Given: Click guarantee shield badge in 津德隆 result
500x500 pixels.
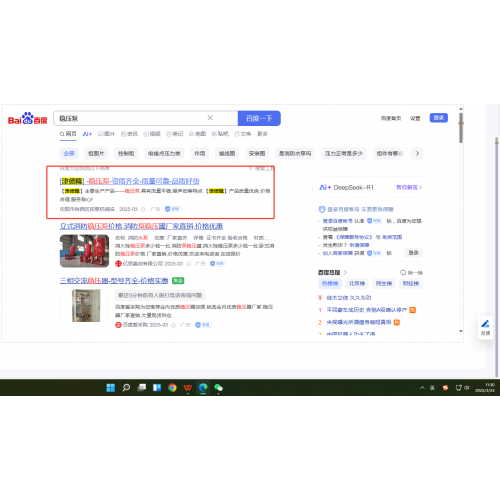Looking at the screenshot, I should (x=173, y=209).
